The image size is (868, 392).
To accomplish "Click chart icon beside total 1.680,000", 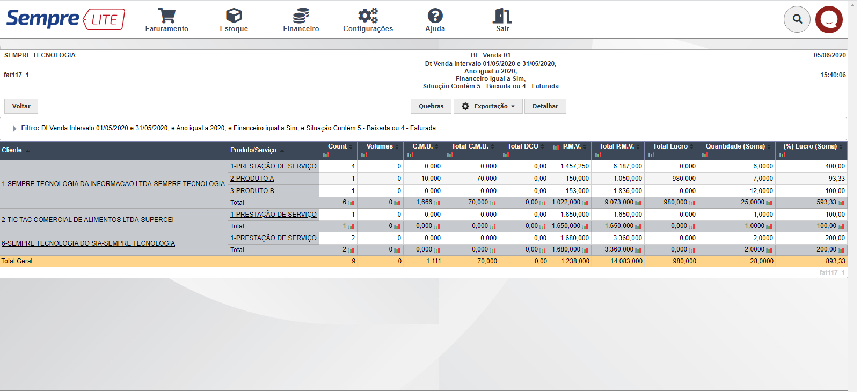I will click(x=585, y=250).
